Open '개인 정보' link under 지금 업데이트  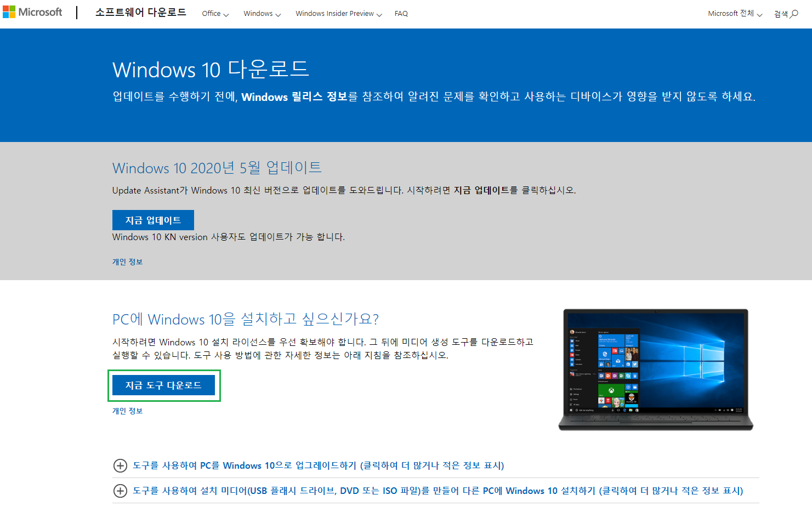pos(127,262)
